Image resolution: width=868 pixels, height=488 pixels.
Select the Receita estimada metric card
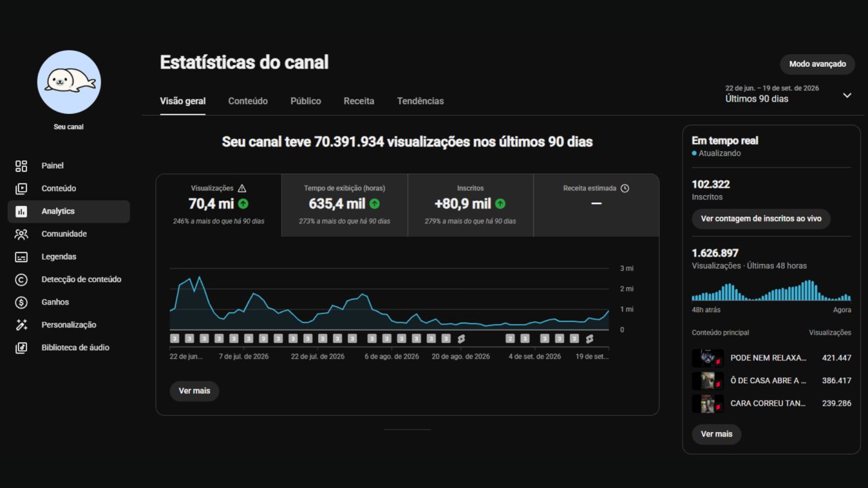(596, 205)
